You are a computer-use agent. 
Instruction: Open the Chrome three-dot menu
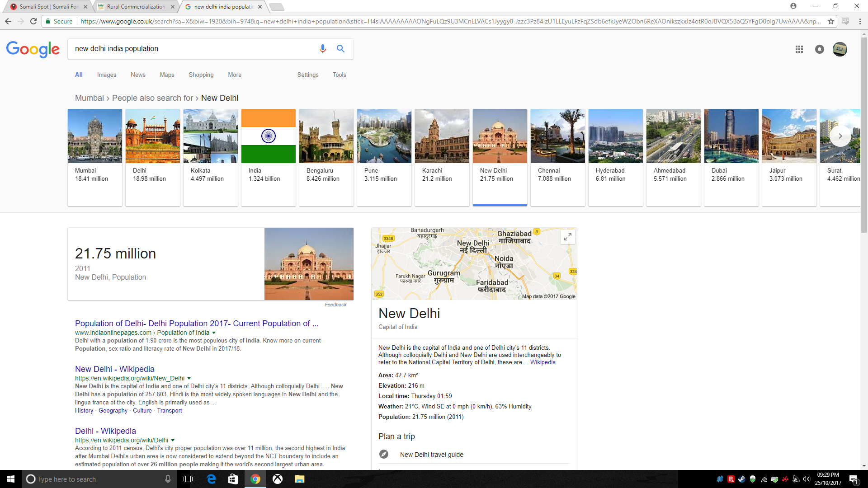(x=860, y=21)
